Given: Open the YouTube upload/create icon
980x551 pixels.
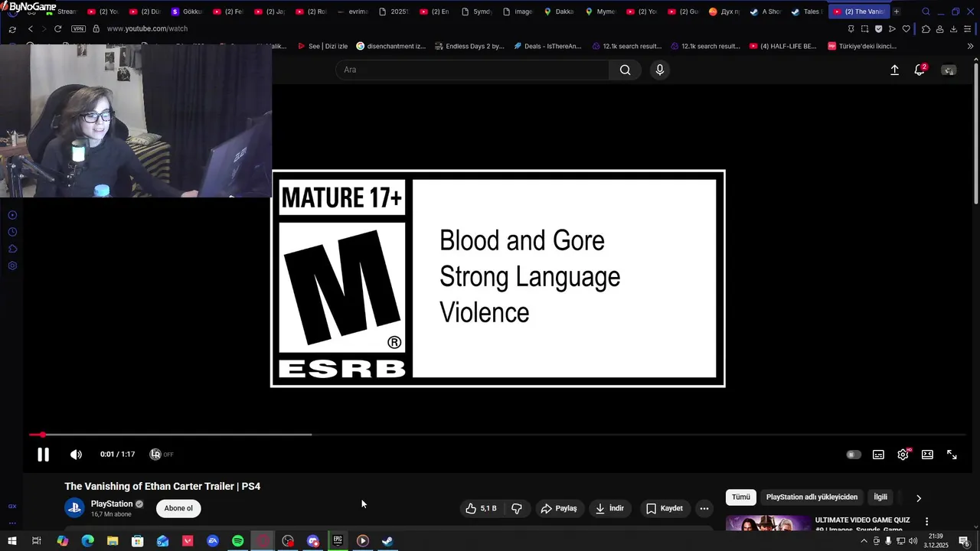Looking at the screenshot, I should pyautogui.click(x=894, y=70).
